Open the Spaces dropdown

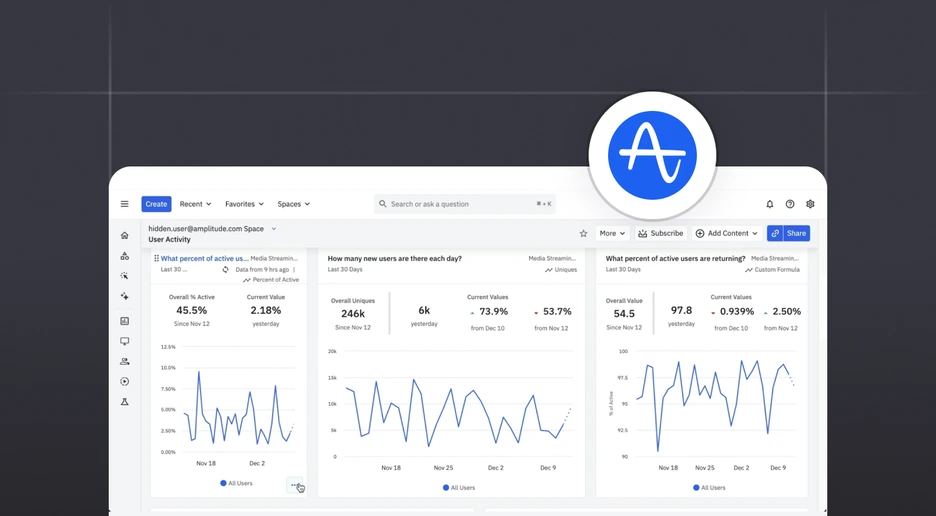tap(293, 204)
